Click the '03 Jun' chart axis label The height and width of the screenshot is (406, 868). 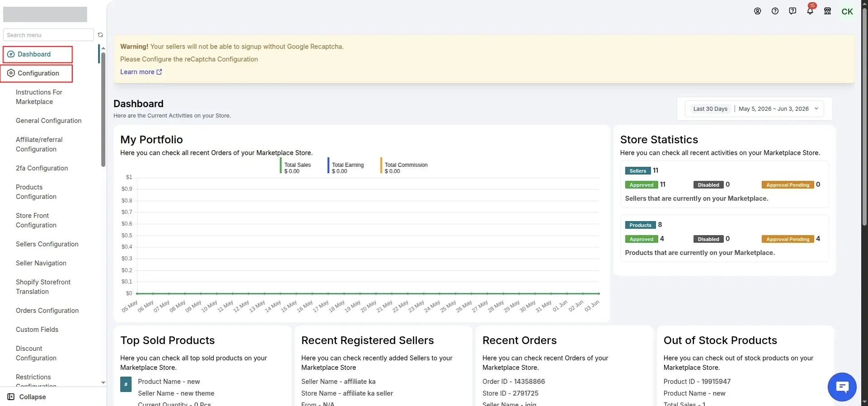pyautogui.click(x=592, y=306)
